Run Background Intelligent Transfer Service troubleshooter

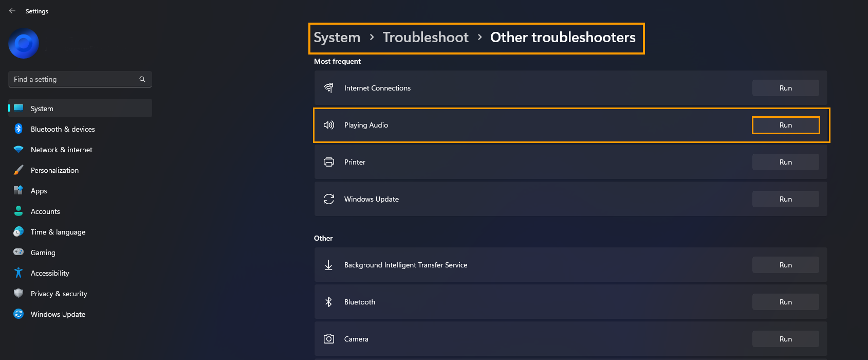pyautogui.click(x=785, y=265)
